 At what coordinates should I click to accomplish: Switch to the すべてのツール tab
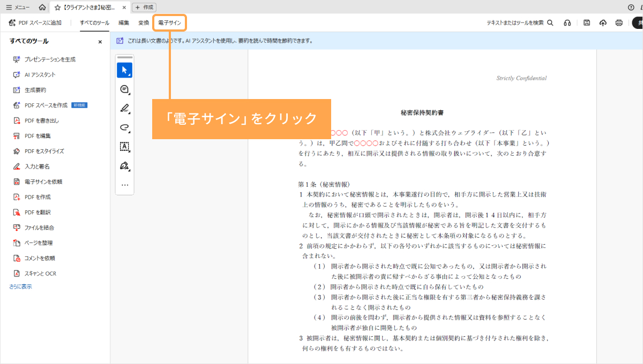tap(94, 23)
